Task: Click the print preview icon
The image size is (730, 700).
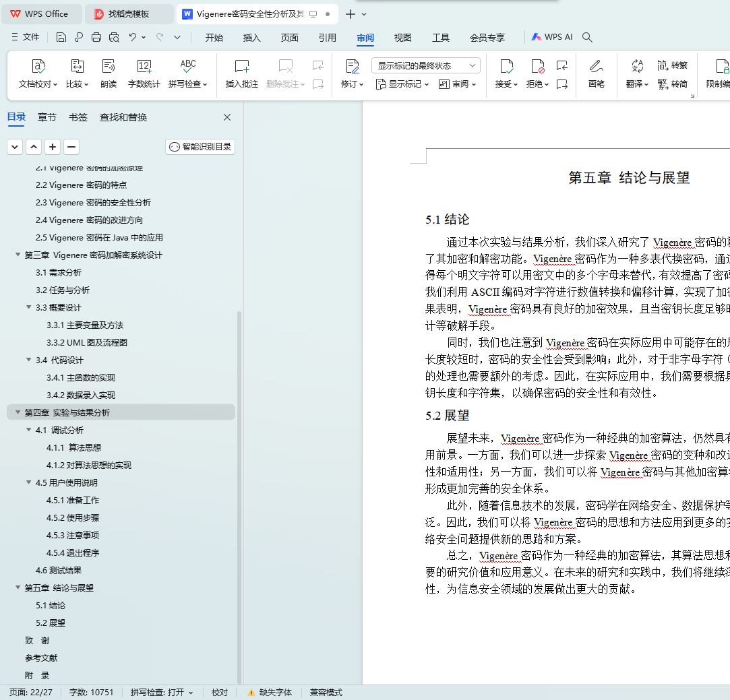Action: coord(114,37)
